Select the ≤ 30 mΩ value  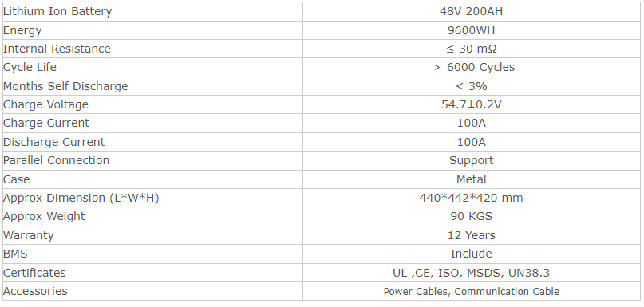coord(471,49)
